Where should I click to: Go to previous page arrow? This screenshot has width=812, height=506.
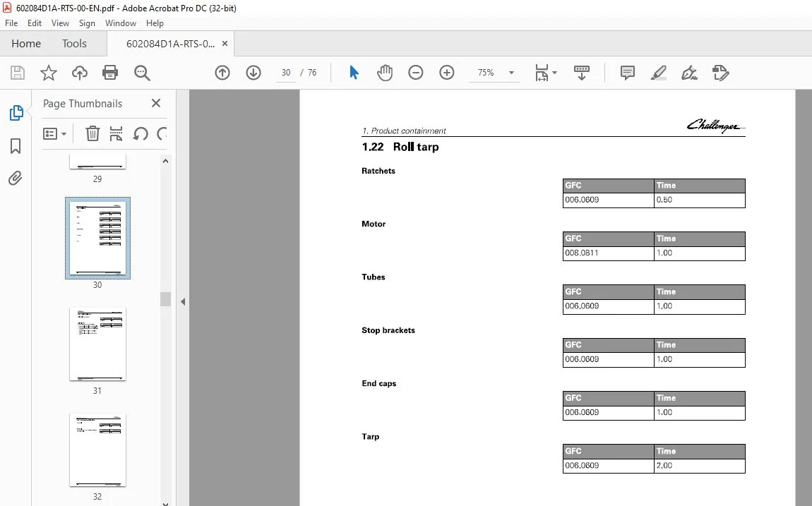[222, 73]
